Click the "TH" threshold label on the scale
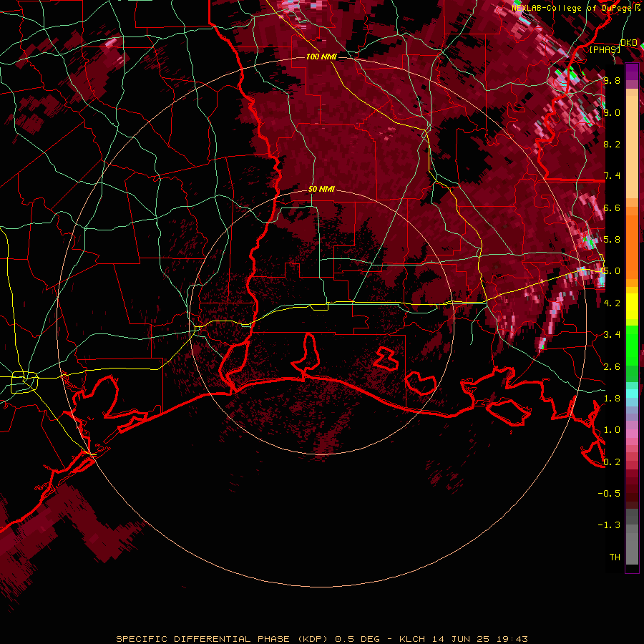The height and width of the screenshot is (644, 644). tap(615, 557)
